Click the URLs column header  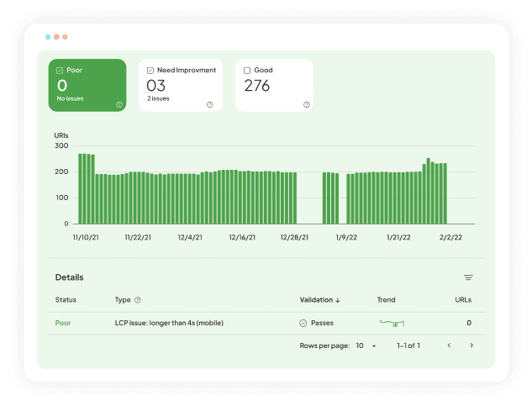pos(462,300)
